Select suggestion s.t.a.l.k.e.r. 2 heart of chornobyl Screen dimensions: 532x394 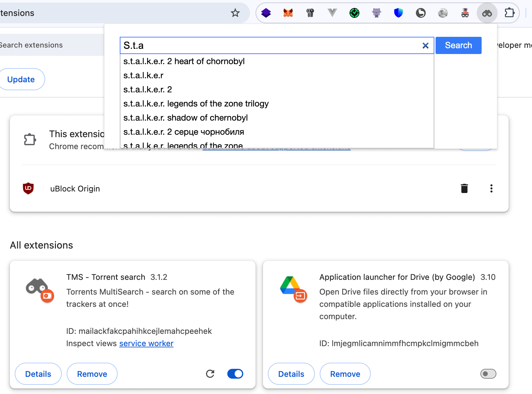pos(277,61)
